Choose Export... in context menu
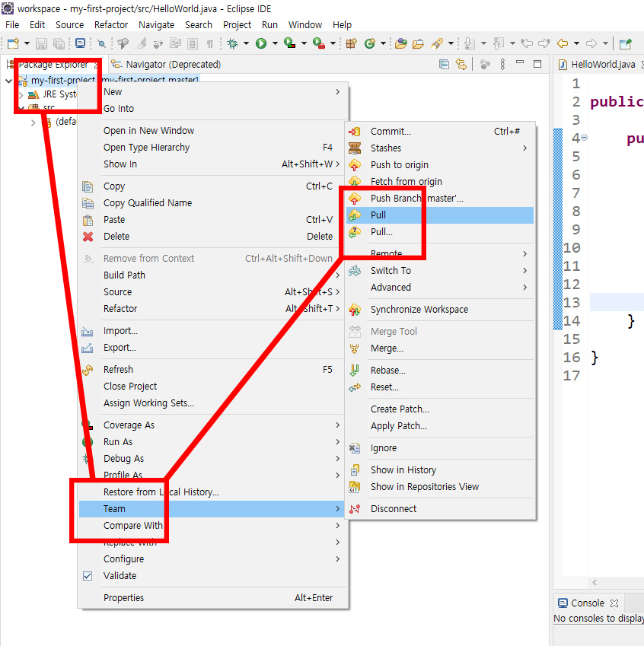This screenshot has width=644, height=646. [212, 348]
